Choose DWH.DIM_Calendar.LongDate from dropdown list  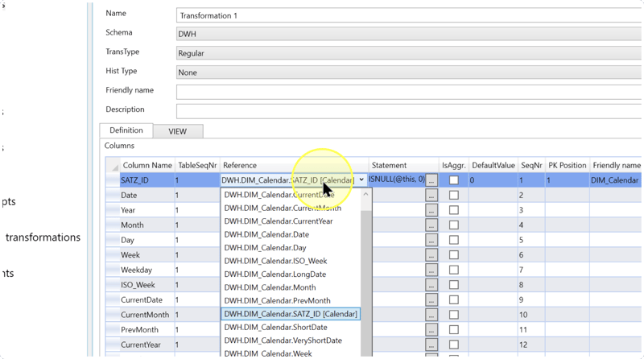(291, 274)
